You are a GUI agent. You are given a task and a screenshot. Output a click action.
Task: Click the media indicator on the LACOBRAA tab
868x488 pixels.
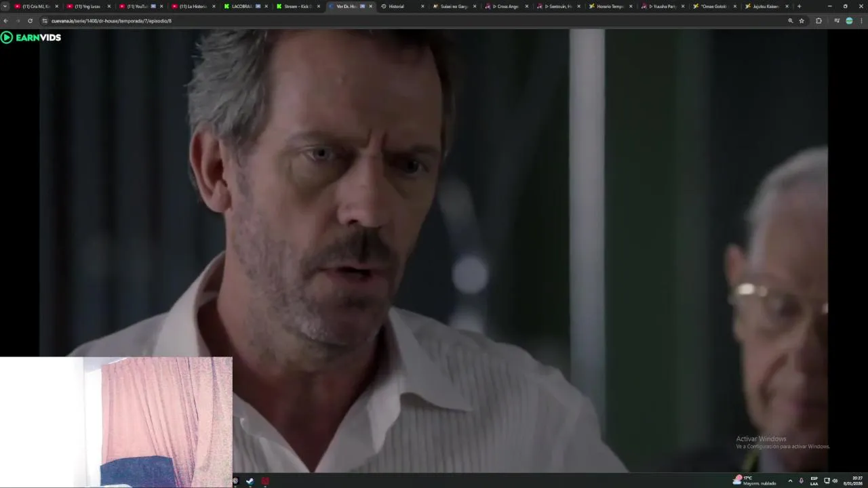click(x=258, y=6)
